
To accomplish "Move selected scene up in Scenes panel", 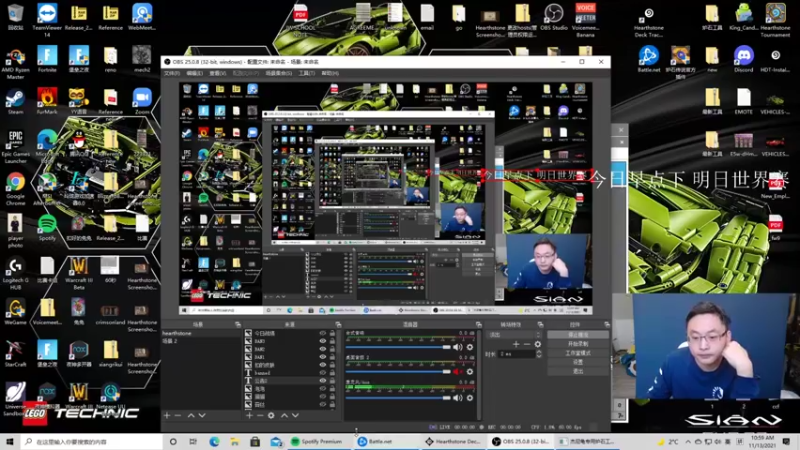I will click(191, 416).
